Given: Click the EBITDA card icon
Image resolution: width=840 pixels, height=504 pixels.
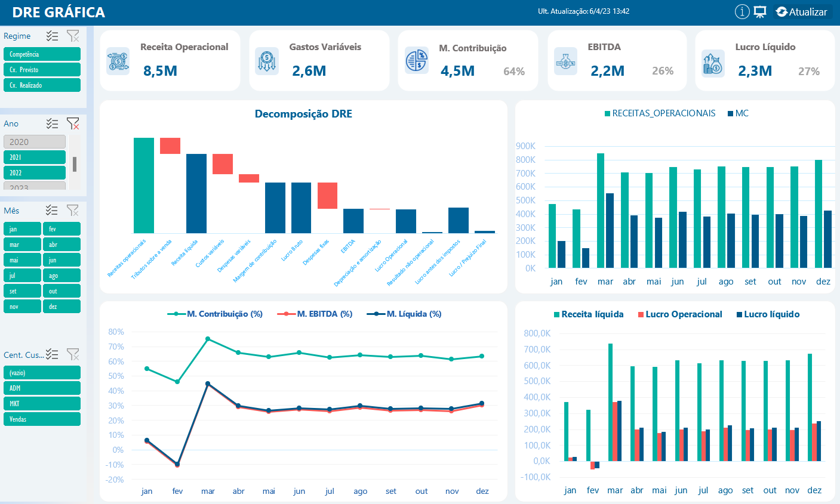Looking at the screenshot, I should [x=565, y=61].
